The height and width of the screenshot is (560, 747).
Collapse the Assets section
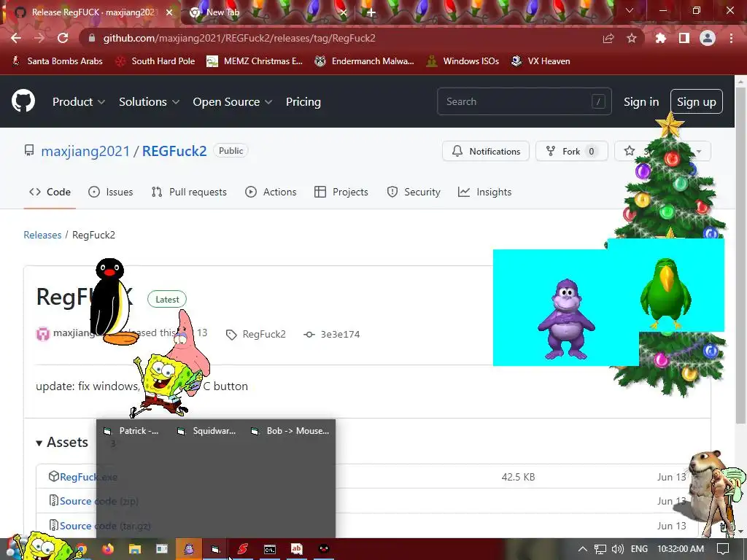[x=62, y=443]
